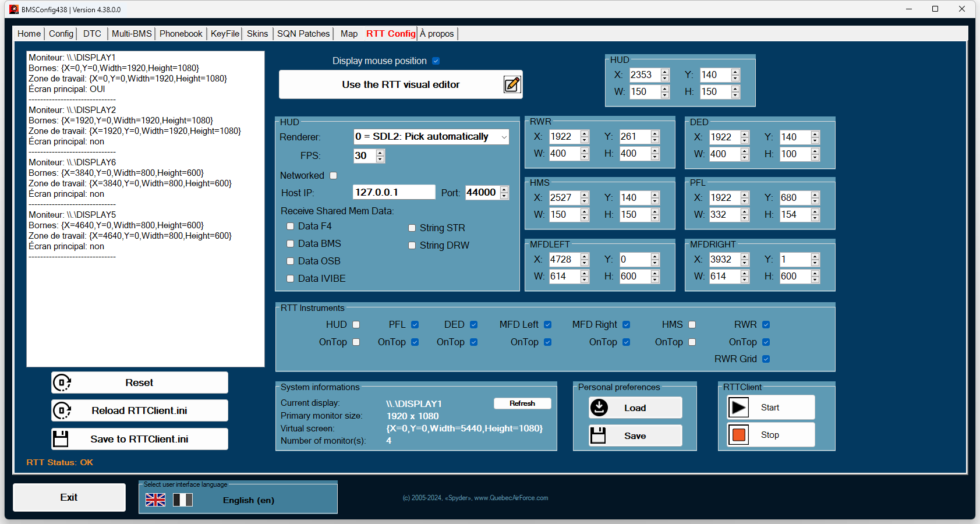
Task: Increment the Port number spinner
Action: click(x=504, y=189)
